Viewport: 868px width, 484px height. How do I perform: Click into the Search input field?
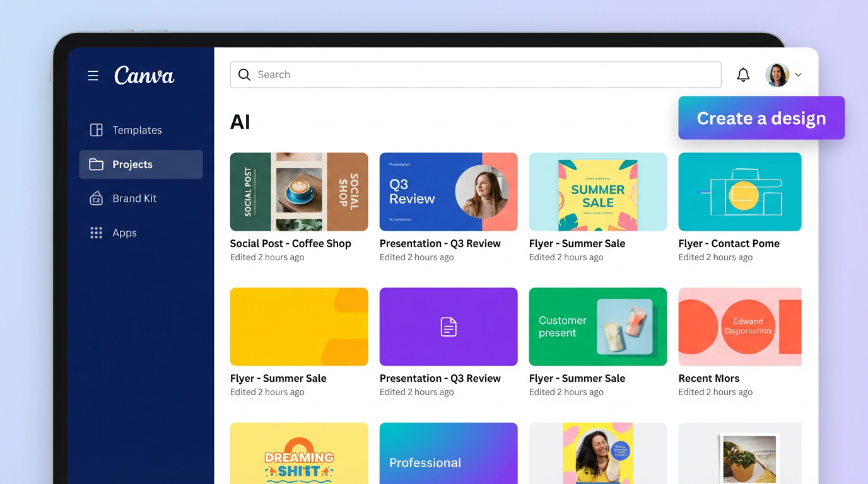(442, 74)
